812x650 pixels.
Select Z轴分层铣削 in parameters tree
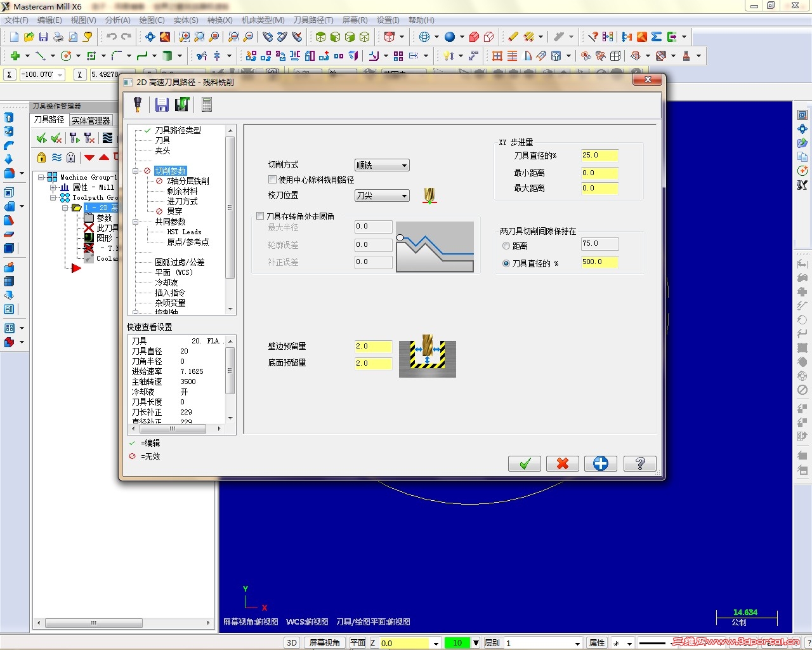(188, 180)
